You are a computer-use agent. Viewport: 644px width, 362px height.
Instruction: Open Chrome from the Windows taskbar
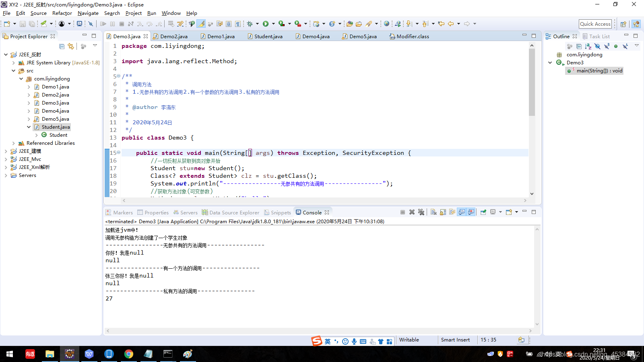(129, 354)
